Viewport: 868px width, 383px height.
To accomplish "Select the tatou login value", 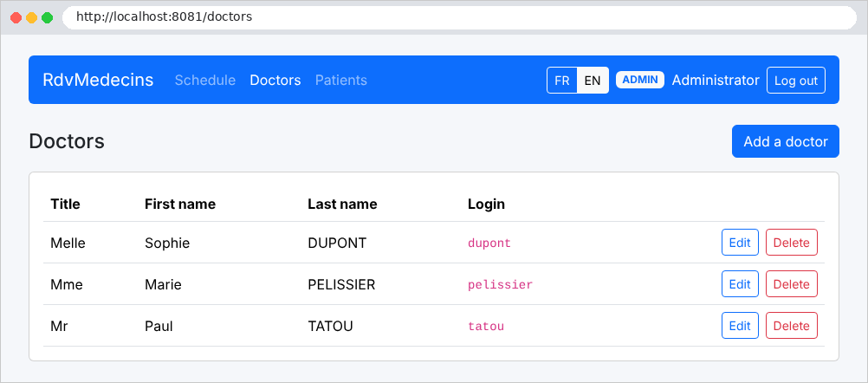I will [486, 326].
